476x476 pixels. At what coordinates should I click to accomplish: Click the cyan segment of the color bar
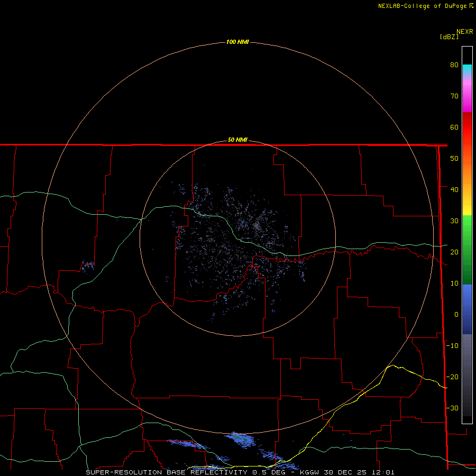coord(467,68)
